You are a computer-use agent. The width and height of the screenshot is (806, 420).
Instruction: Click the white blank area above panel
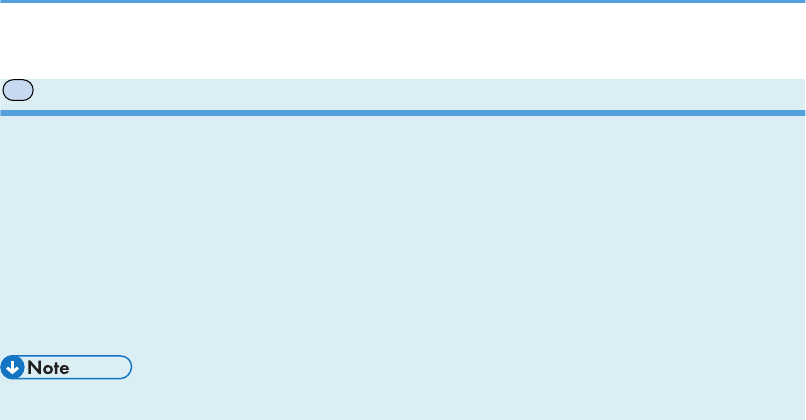pos(403,41)
